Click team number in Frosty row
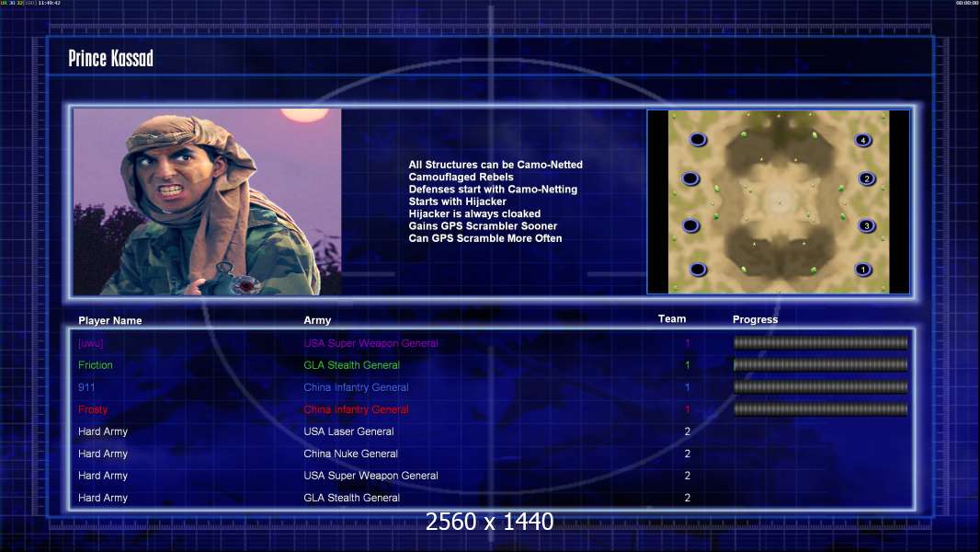980x552 pixels. pyautogui.click(x=687, y=409)
